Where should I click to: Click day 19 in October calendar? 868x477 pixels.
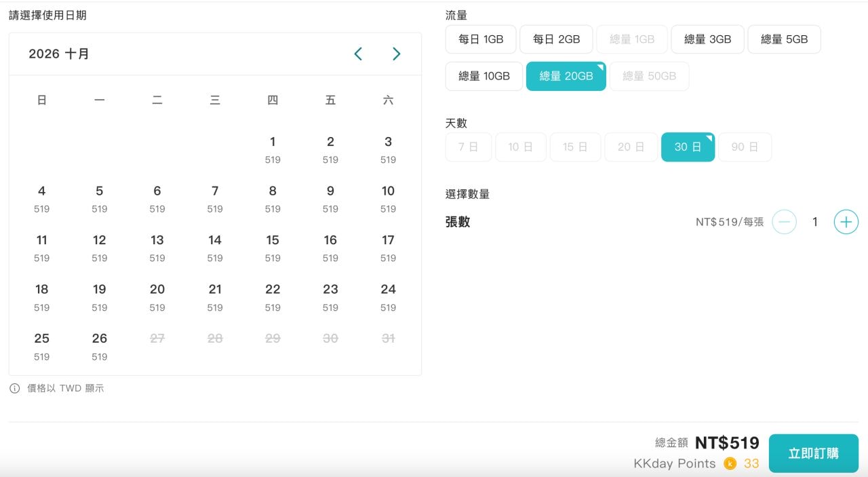click(100, 297)
